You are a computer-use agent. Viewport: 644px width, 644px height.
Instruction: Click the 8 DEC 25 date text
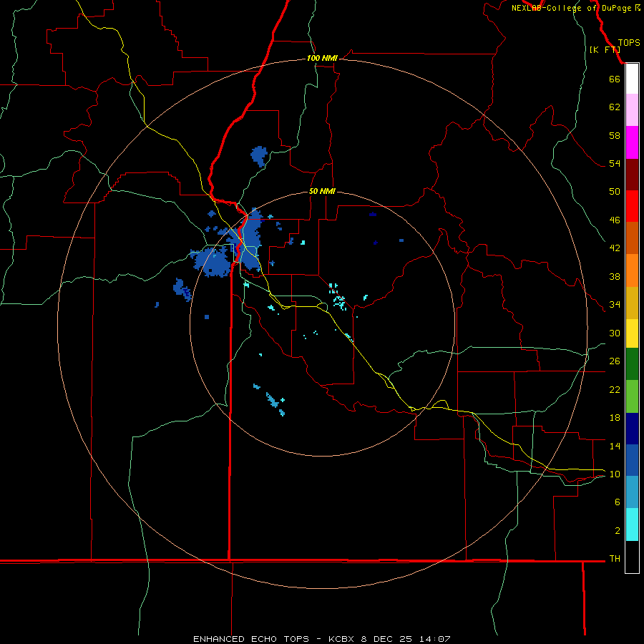[x=386, y=639]
